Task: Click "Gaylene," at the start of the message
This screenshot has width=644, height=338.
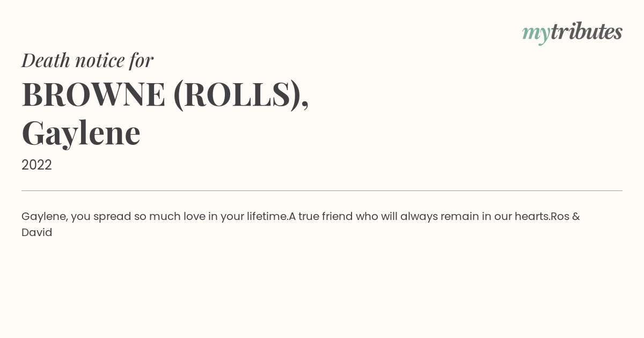Action: tap(45, 217)
